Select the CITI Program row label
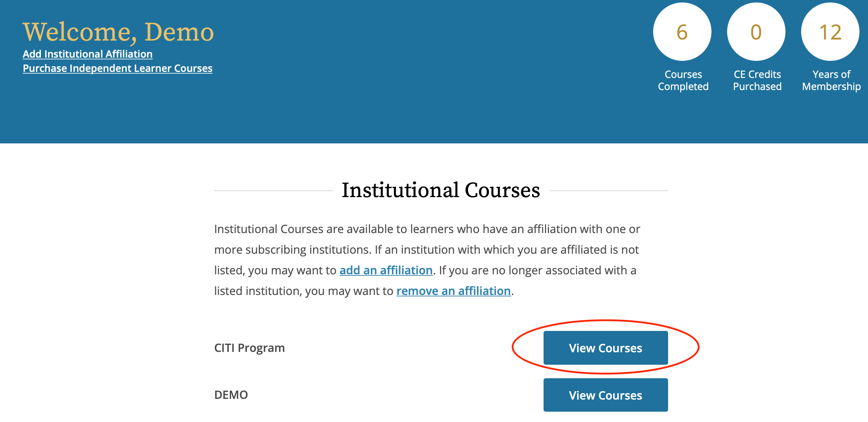The image size is (868, 422). coord(249,348)
